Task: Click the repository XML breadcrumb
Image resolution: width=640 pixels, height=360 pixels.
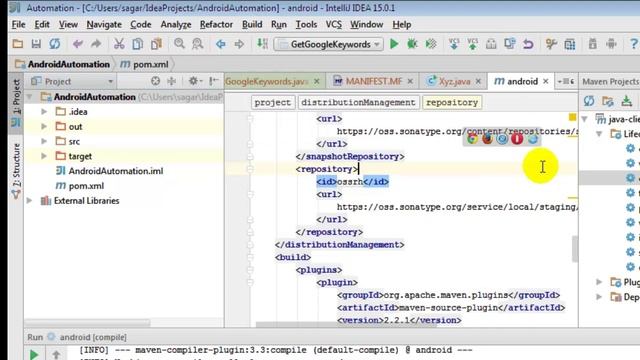Action: (x=452, y=102)
